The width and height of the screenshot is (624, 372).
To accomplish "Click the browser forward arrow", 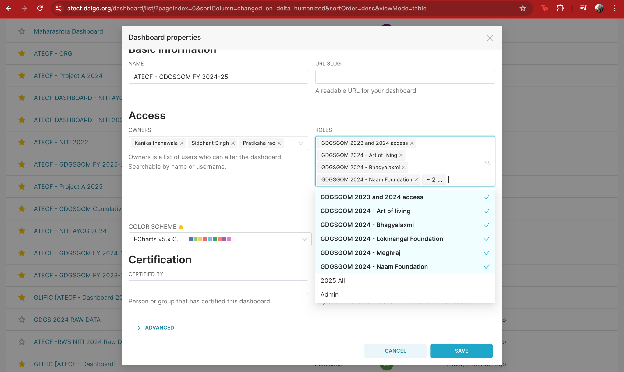I will tap(24, 8).
